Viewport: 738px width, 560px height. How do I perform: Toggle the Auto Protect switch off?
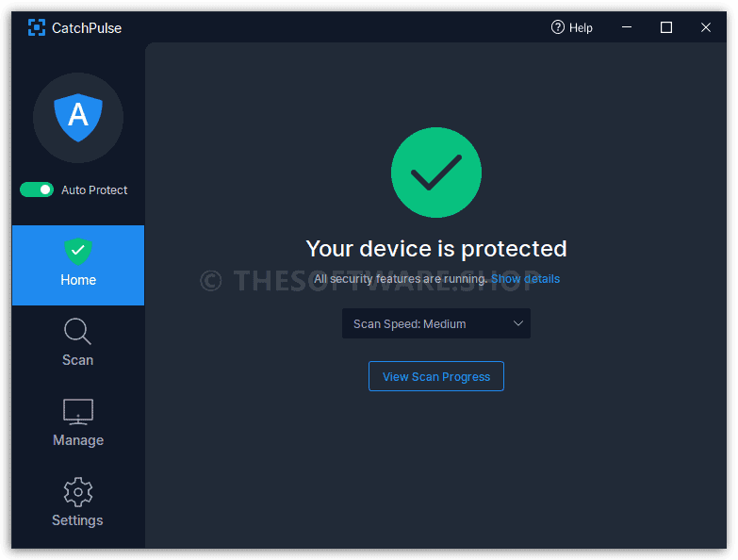click(x=37, y=189)
